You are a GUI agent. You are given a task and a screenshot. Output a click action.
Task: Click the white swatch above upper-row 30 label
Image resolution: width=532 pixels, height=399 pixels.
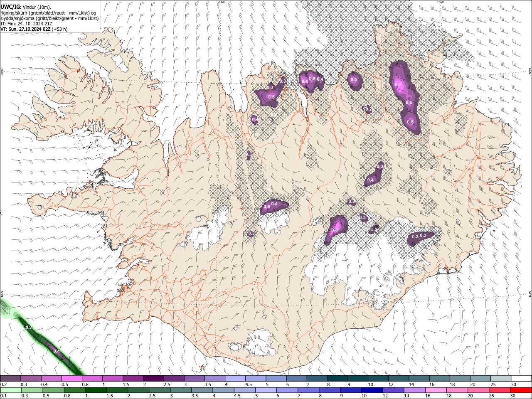coord(521,379)
